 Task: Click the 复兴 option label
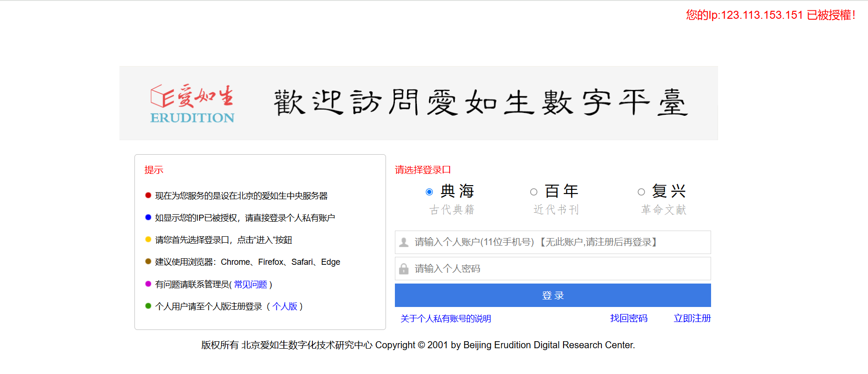pos(669,191)
